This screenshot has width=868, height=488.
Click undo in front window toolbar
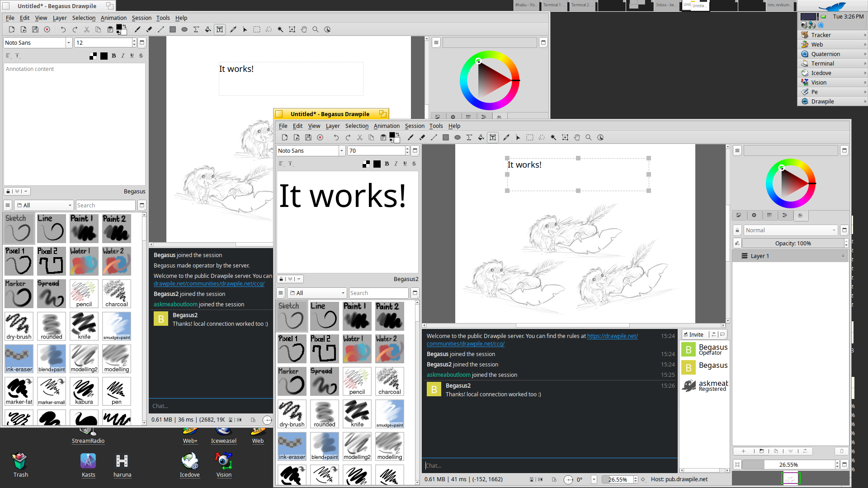point(336,137)
